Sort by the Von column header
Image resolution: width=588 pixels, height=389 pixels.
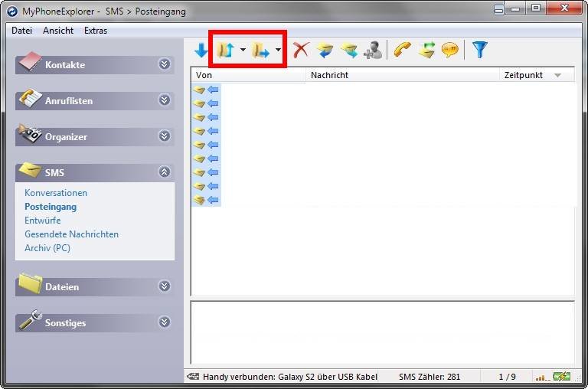[249, 75]
